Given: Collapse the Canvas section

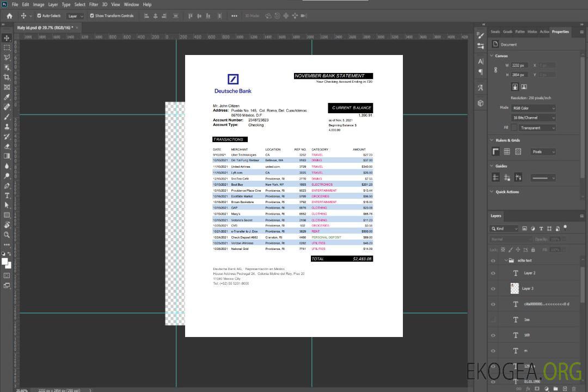Looking at the screenshot, I should [x=492, y=56].
